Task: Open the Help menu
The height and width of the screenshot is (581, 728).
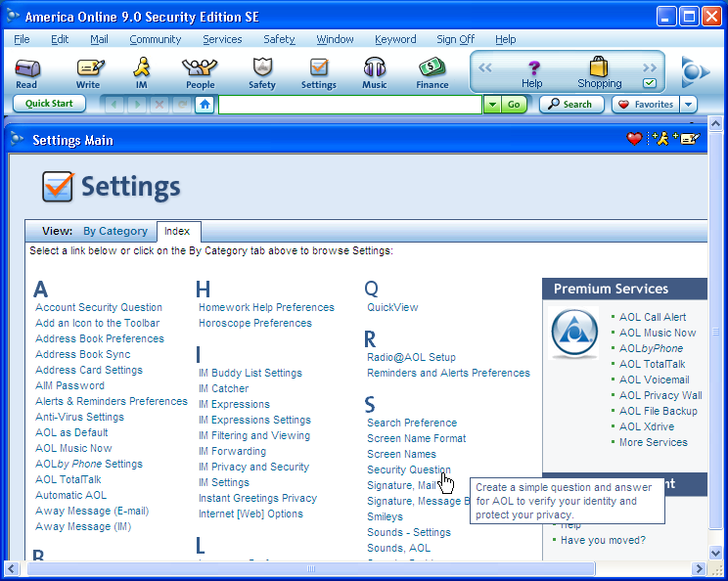Action: pyautogui.click(x=506, y=39)
